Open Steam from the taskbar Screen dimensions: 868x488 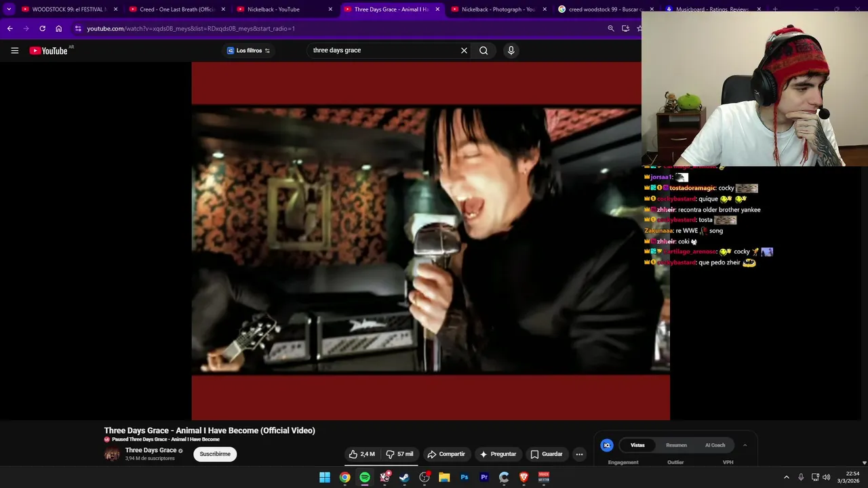coord(404,477)
